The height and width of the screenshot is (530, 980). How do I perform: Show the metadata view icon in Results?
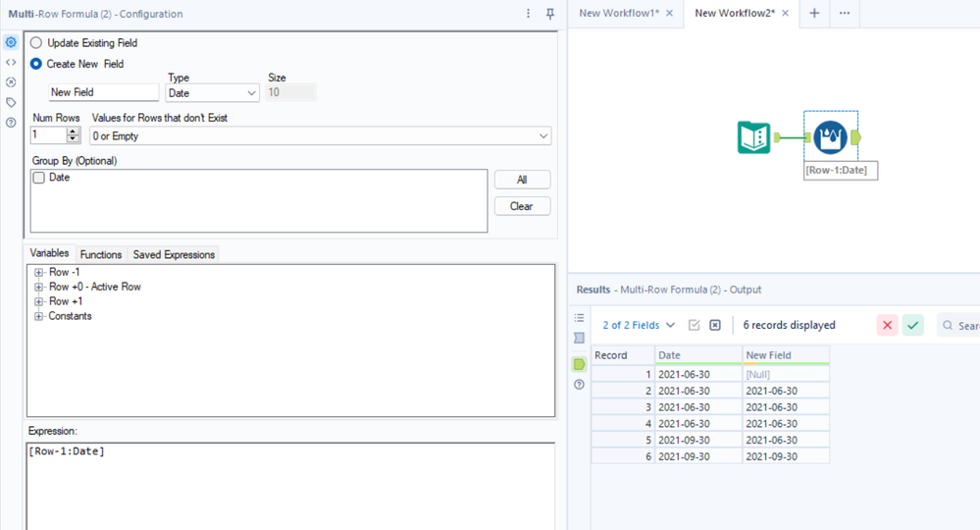pyautogui.click(x=580, y=339)
